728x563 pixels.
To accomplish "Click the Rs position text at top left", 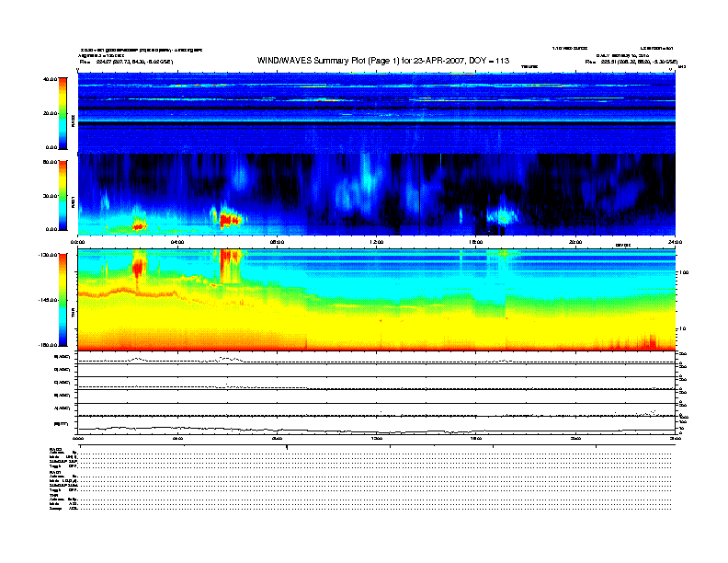I will click(126, 62).
